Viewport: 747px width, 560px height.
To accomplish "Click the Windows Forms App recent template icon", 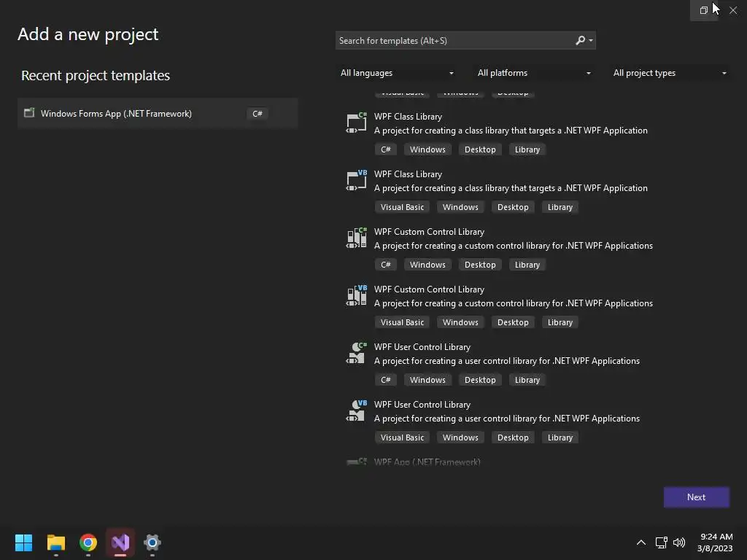I will 29,113.
